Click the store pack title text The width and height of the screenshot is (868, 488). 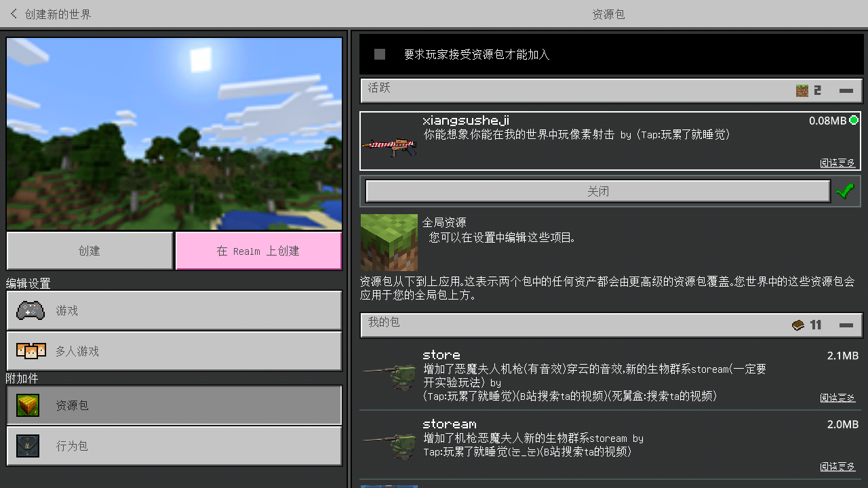pos(441,354)
